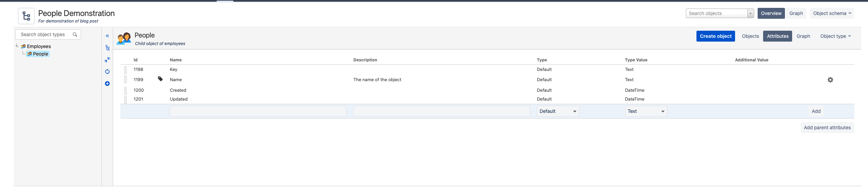Click the Create object button
Viewport: 868px width, 192px height.
click(716, 36)
